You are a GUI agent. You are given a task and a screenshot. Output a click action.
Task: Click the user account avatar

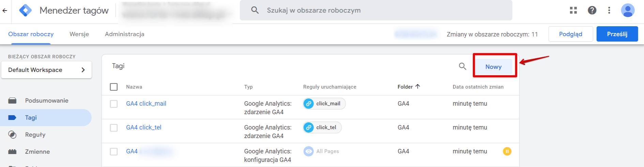[x=628, y=10]
